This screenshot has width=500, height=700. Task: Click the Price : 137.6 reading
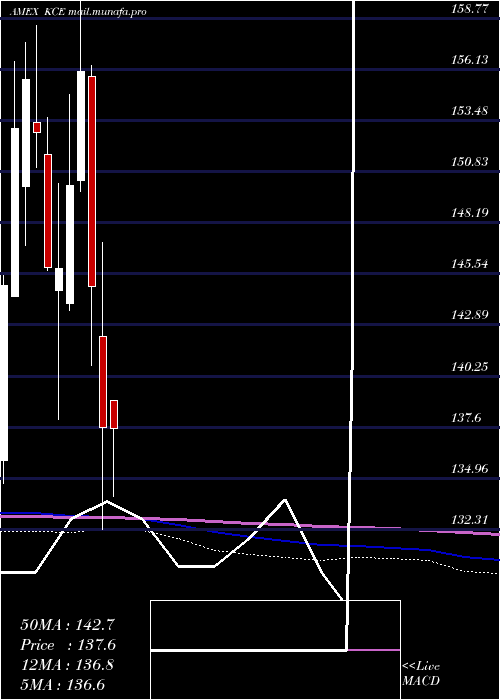pos(68,645)
